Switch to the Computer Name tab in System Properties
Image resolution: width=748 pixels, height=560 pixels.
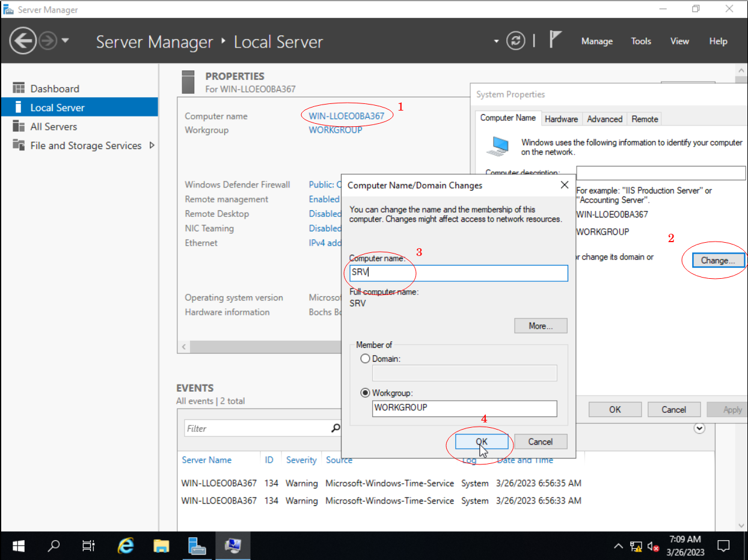(508, 118)
